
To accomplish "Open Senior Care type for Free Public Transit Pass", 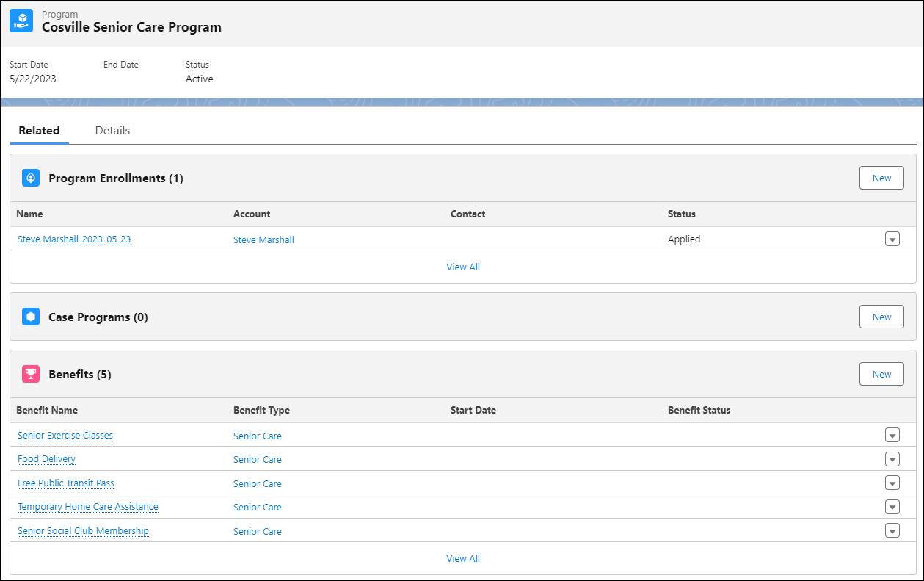I will pos(258,483).
